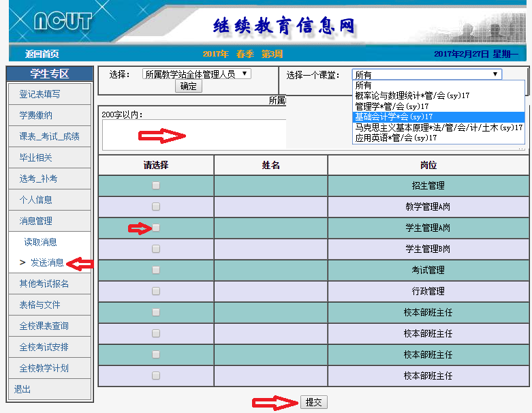The height and width of the screenshot is (413, 532).
Task: Enable the 行政管理 row checkbox
Action: [156, 291]
